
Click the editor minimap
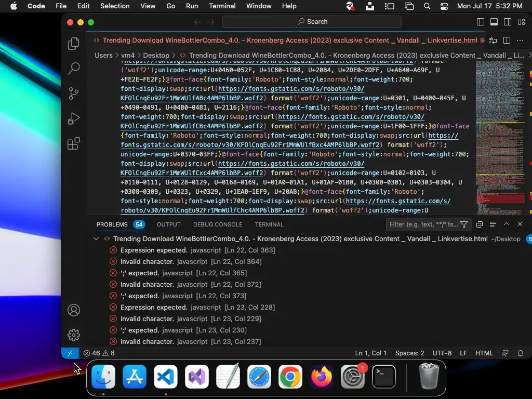pyautogui.click(x=500, y=137)
